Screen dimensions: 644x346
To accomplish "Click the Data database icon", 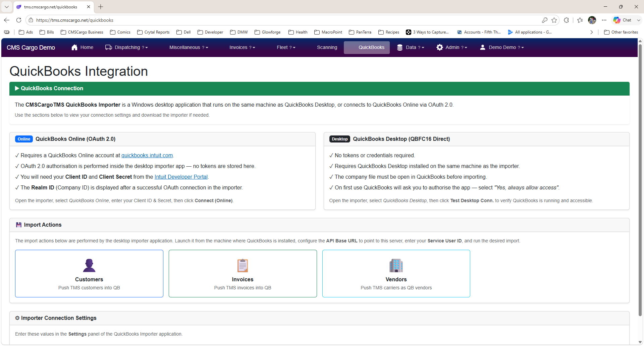I will coord(400,47).
